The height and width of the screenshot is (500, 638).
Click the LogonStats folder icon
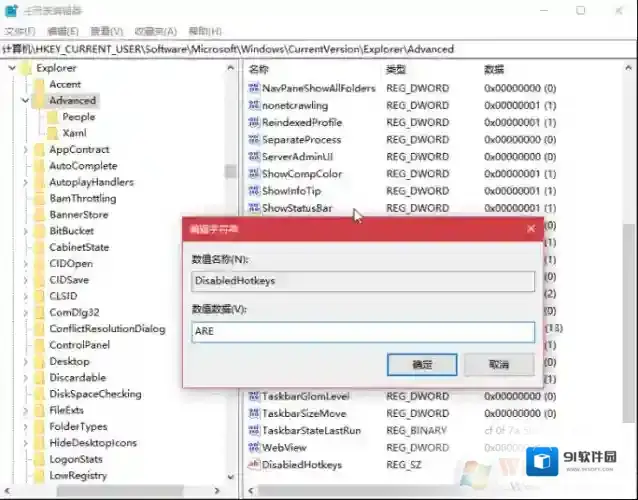39,459
